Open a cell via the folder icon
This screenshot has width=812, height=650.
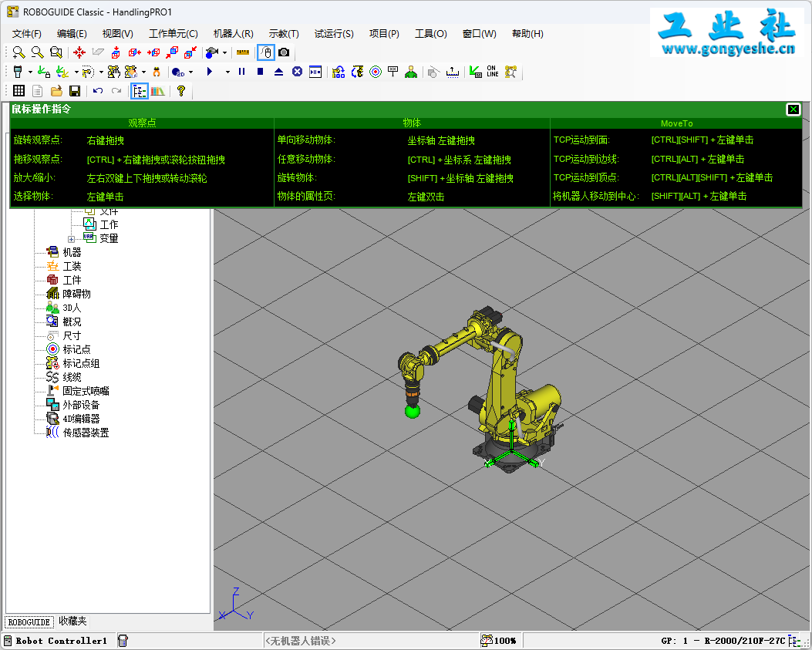coord(56,91)
